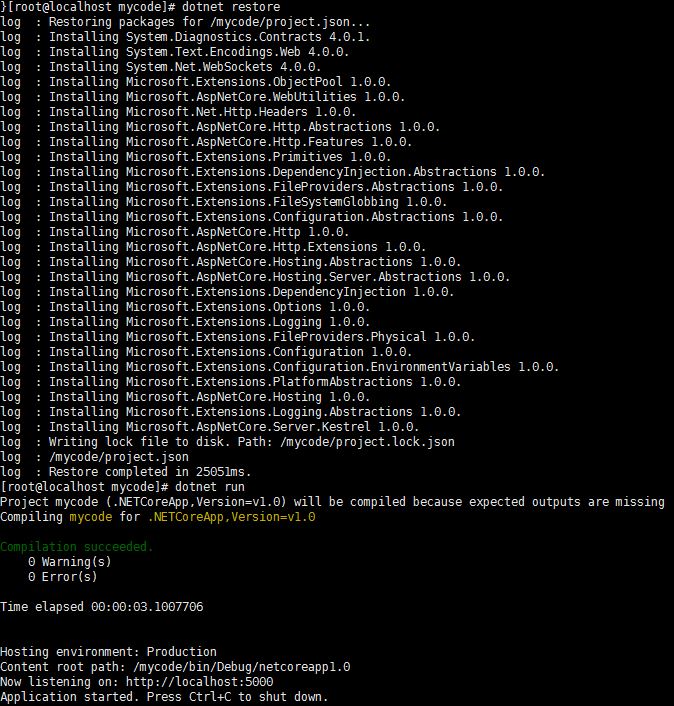Click 'will be compiled because expected outputs are missing'
This screenshot has width=674, height=706.
479,502
